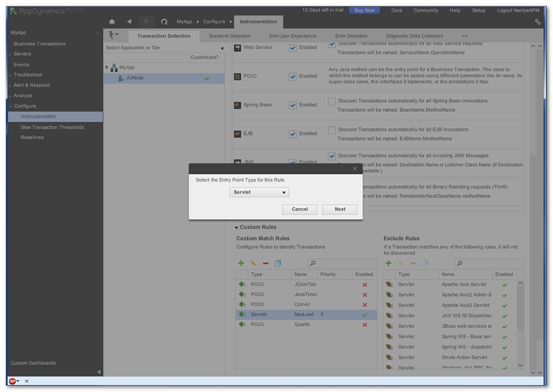553x392 pixels.
Task: Click the back arrow navigation icon
Action: (x=129, y=21)
